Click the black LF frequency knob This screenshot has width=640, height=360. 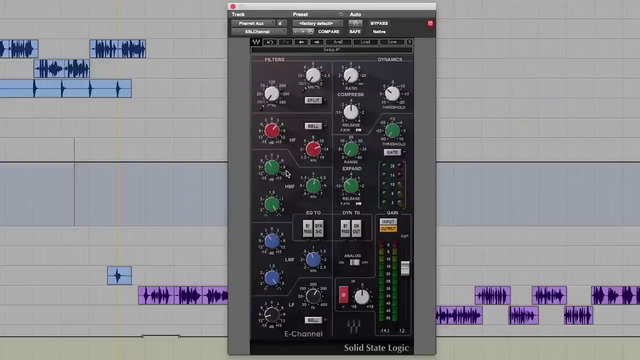tap(313, 296)
